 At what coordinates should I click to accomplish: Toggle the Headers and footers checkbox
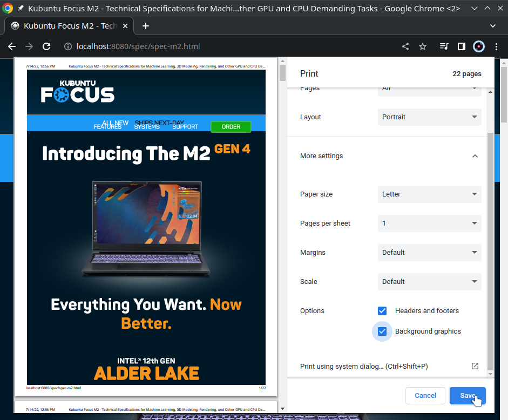coord(382,311)
